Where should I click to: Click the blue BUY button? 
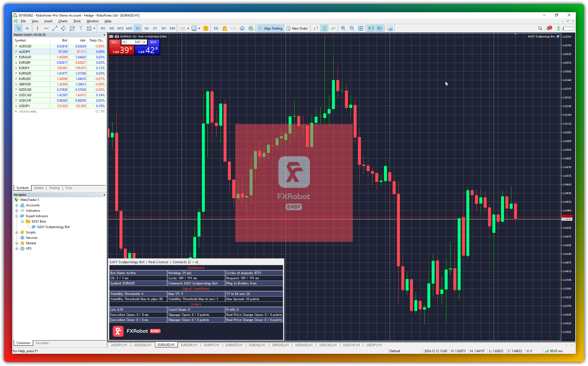tap(153, 42)
